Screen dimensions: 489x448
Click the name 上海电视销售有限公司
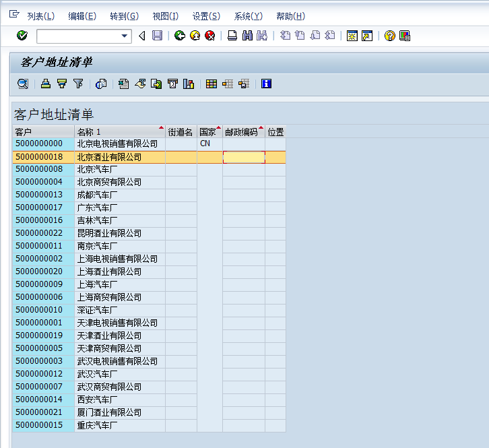[x=117, y=259]
